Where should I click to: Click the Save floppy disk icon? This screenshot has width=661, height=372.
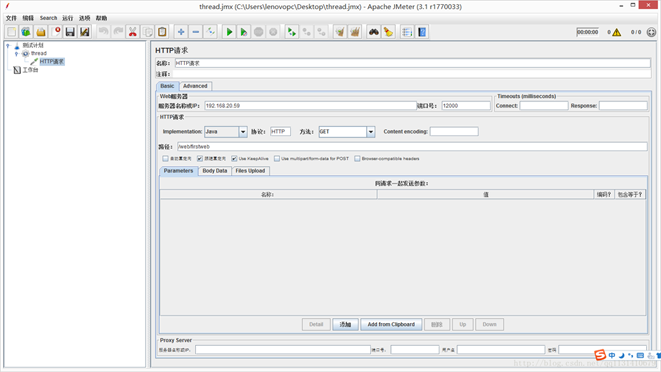tap(70, 32)
